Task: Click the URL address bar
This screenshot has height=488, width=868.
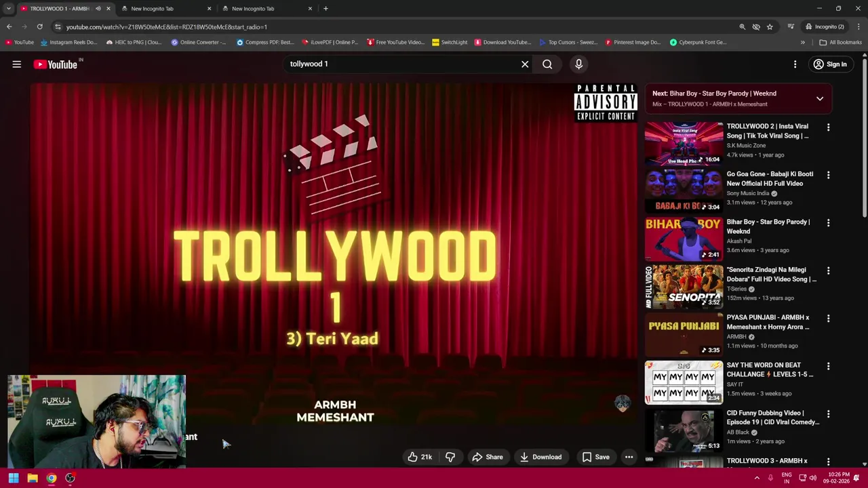Action: click(x=393, y=27)
